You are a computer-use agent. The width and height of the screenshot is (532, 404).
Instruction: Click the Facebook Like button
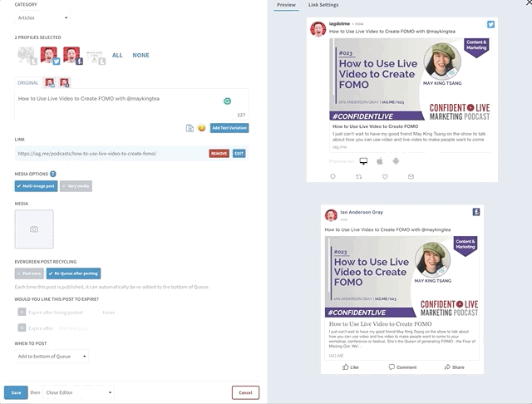coord(351,367)
